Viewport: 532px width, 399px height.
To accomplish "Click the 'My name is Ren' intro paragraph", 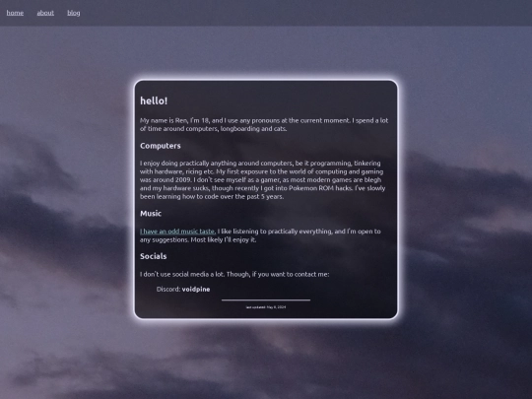I will (264, 124).
